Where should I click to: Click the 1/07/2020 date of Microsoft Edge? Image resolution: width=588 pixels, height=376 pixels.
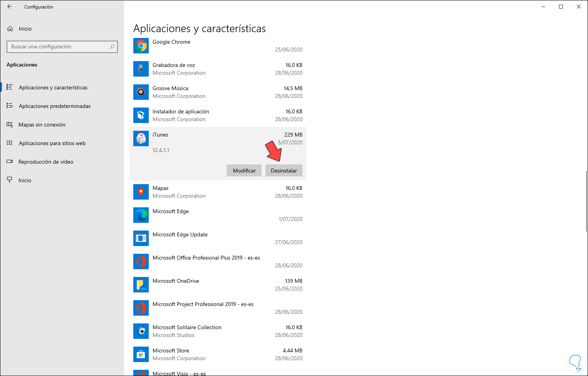291,219
